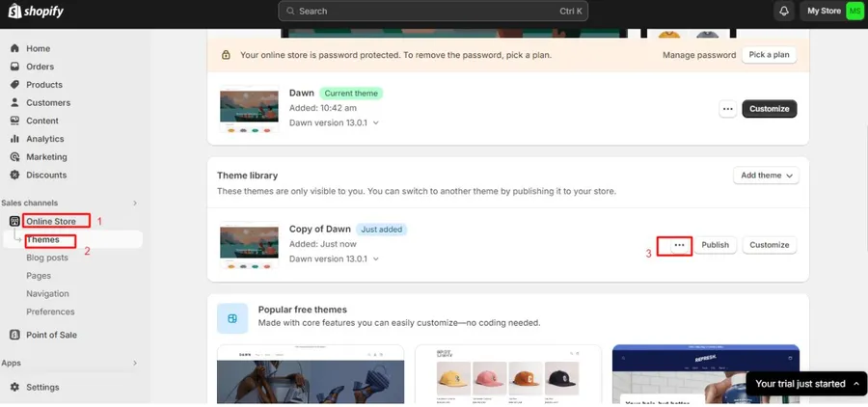868x407 pixels.
Task: Open more actions for Dawn current theme
Action: (x=728, y=109)
